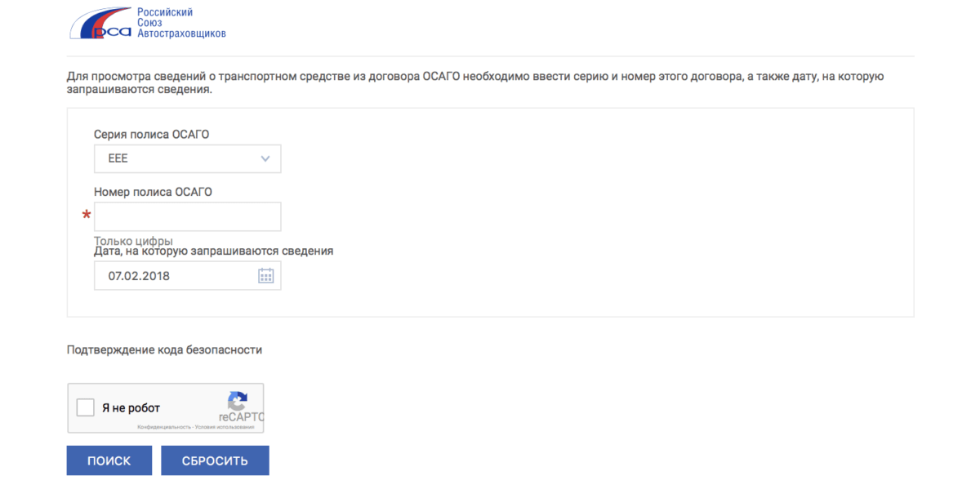Click the Я не робот label

[x=131, y=408]
